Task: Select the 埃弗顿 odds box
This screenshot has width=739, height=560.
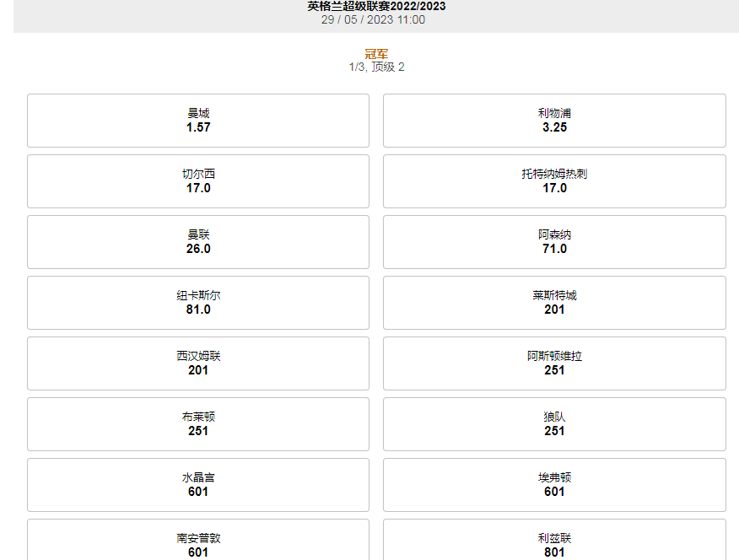Action: tap(554, 485)
